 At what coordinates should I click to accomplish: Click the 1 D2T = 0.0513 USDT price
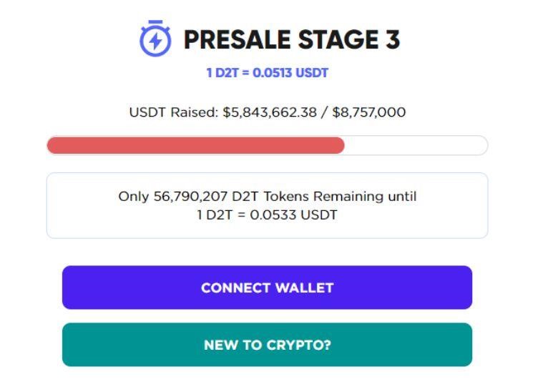(268, 73)
